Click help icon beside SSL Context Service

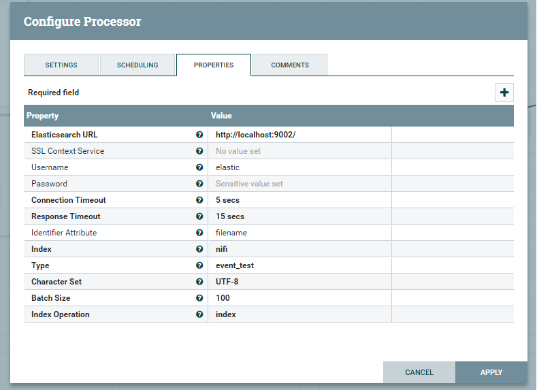199,151
